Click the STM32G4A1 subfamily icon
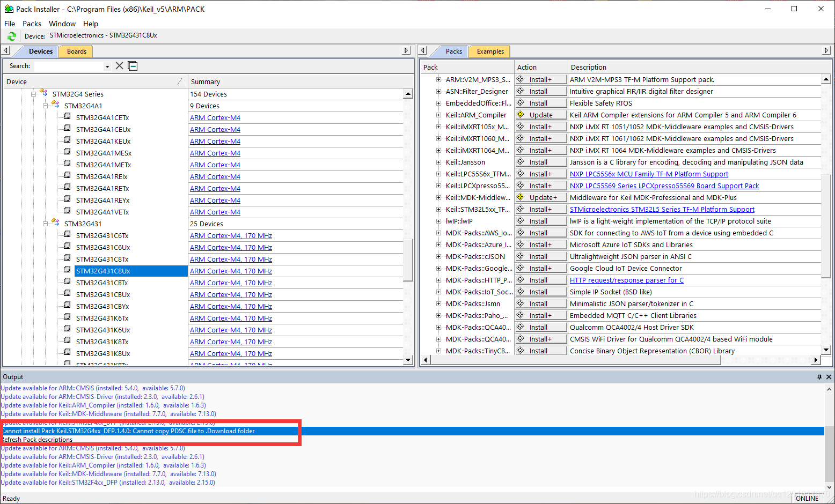 tap(55, 105)
